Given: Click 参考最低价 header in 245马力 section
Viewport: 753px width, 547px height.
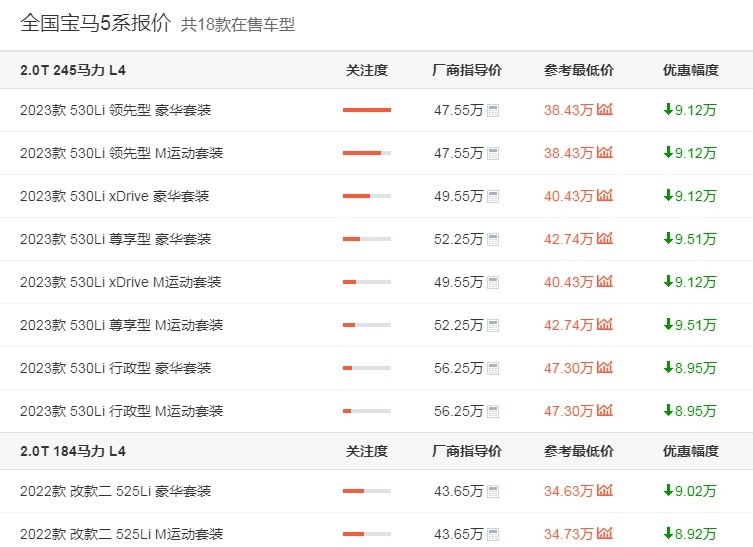Looking at the screenshot, I should [x=579, y=71].
